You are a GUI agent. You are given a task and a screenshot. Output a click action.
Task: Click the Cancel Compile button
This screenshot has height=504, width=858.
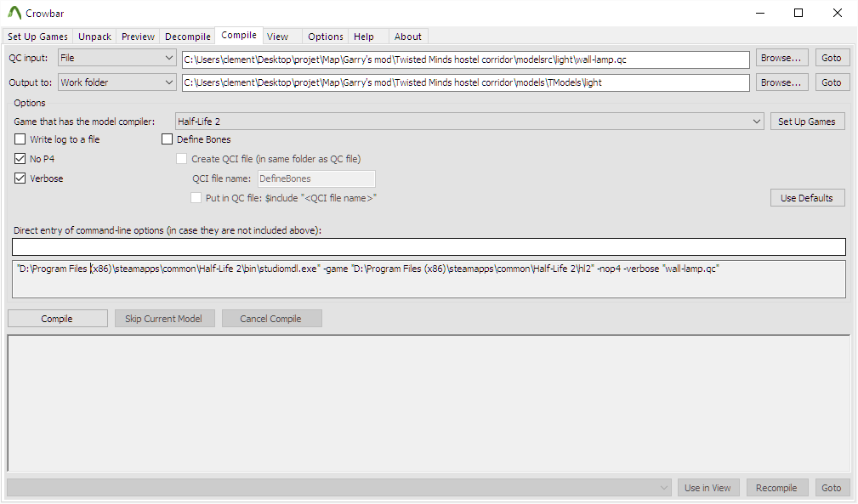coord(271,319)
